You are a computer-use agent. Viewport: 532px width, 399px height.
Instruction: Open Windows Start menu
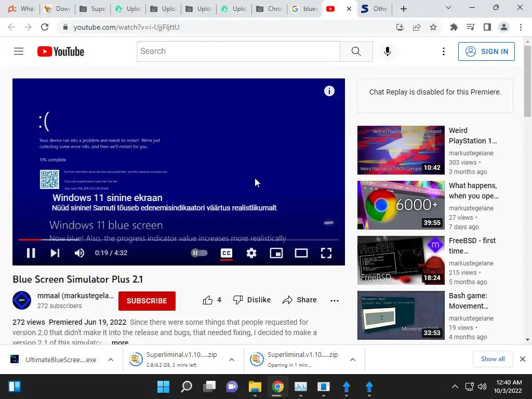(163, 387)
